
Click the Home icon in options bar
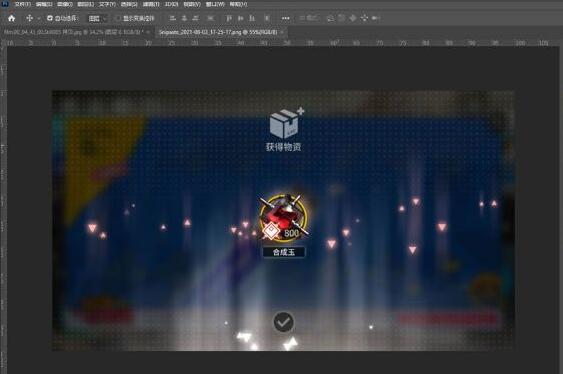pos(11,18)
